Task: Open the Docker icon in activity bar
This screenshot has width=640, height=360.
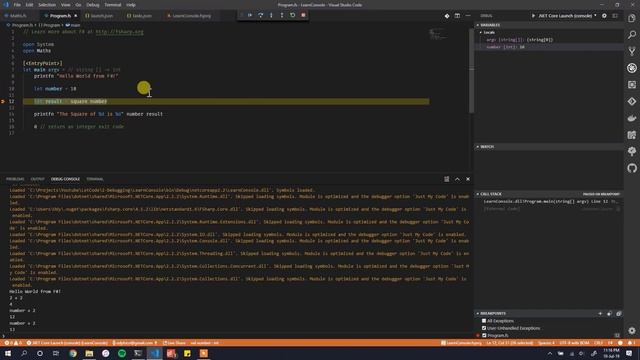Action: (632, 118)
